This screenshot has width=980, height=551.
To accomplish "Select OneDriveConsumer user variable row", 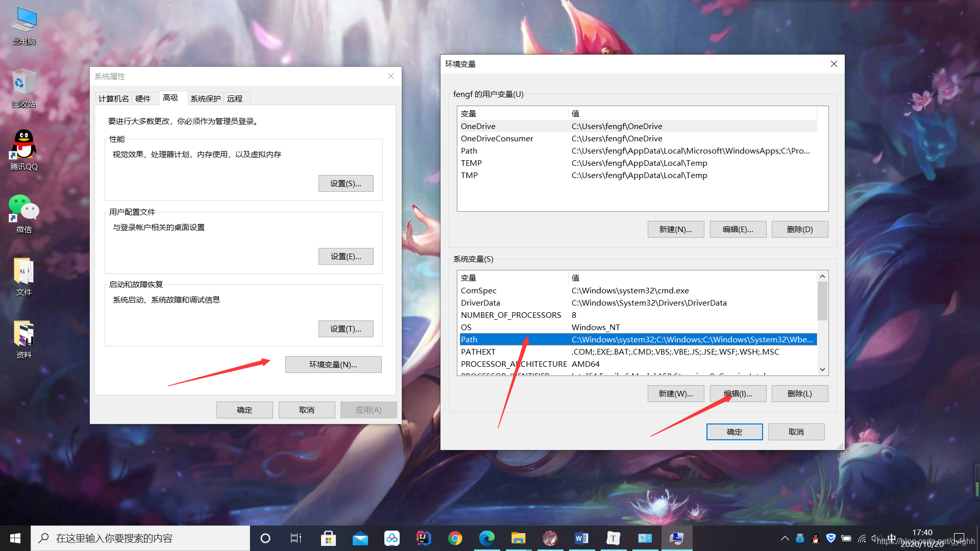I will coord(638,138).
